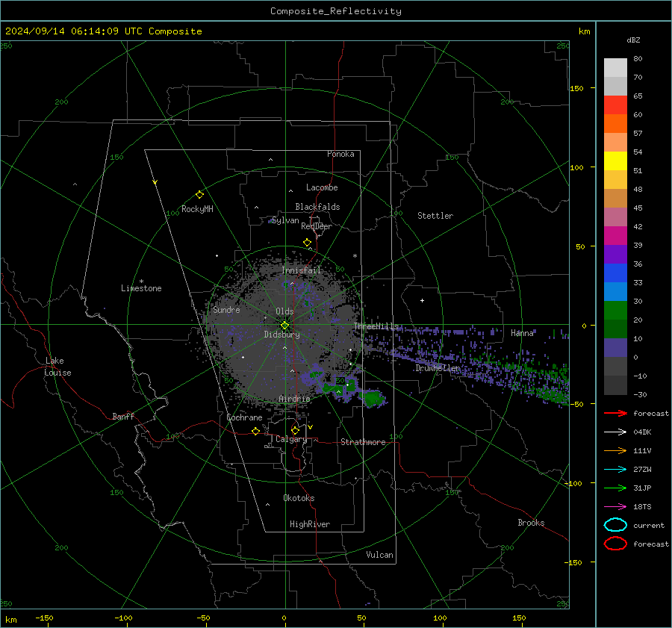Click the asterisk marker above Limestone
The image size is (672, 628).
[x=141, y=282]
